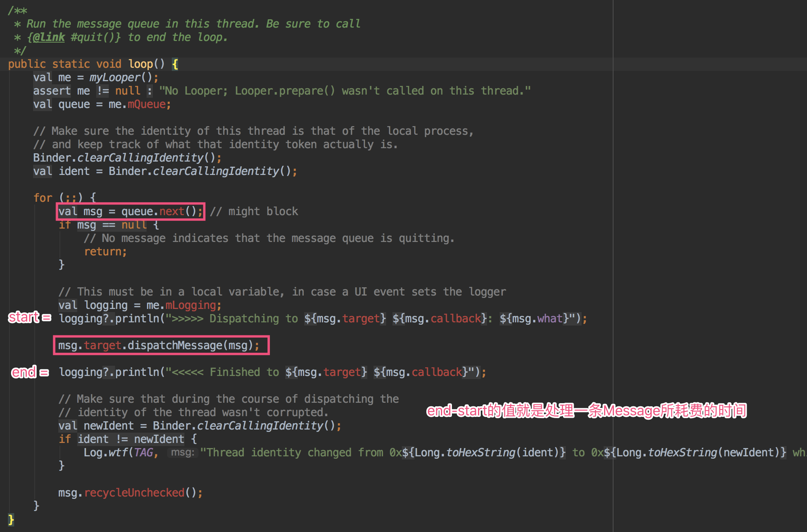This screenshot has width=807, height=532.
Task: Click the newIdent variable declaration
Action: pos(109,426)
